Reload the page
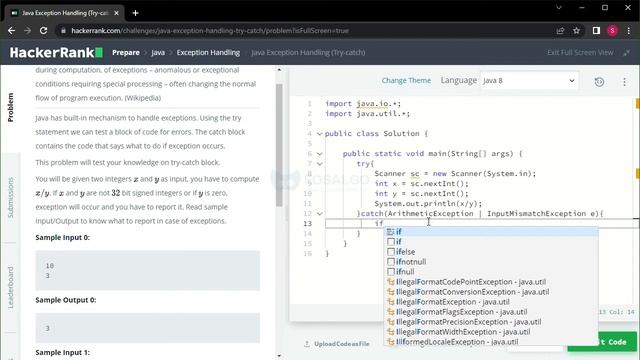 click(x=43, y=31)
